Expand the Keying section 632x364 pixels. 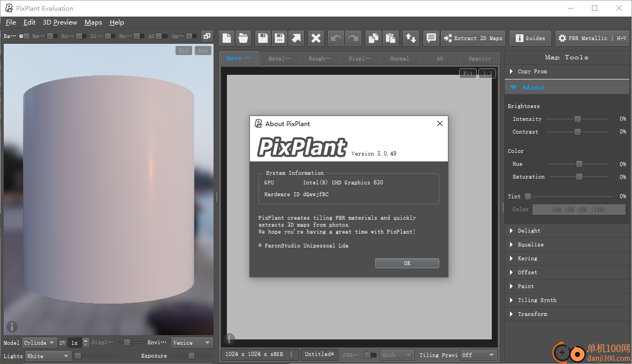click(567, 259)
